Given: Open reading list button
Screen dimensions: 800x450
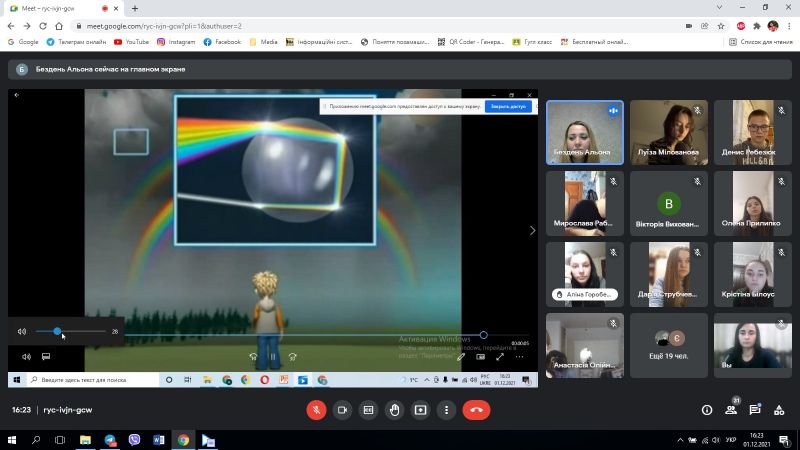Looking at the screenshot, I should [761, 42].
